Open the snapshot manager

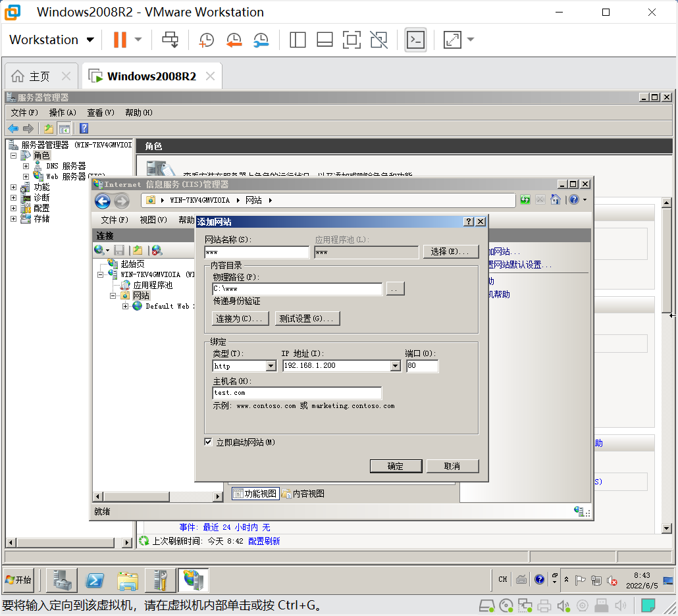pos(261,39)
